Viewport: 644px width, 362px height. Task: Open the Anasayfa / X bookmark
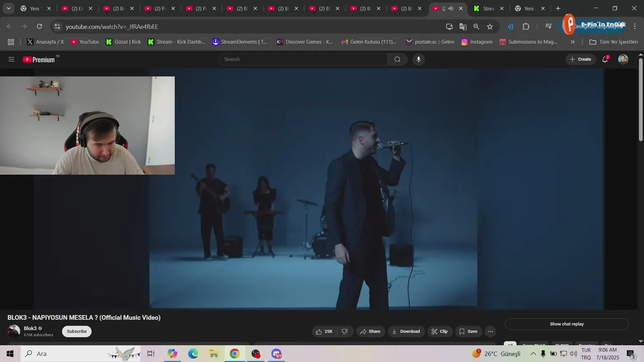[45, 42]
